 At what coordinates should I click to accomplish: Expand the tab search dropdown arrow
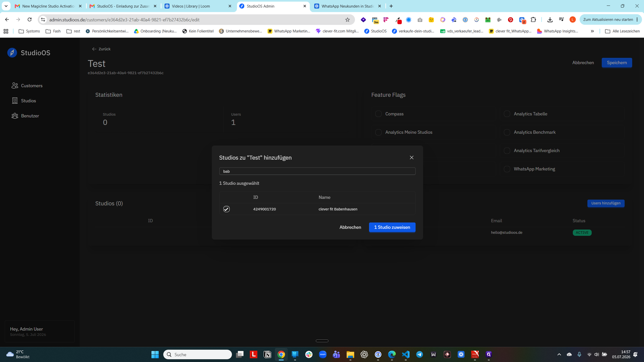pyautogui.click(x=6, y=6)
